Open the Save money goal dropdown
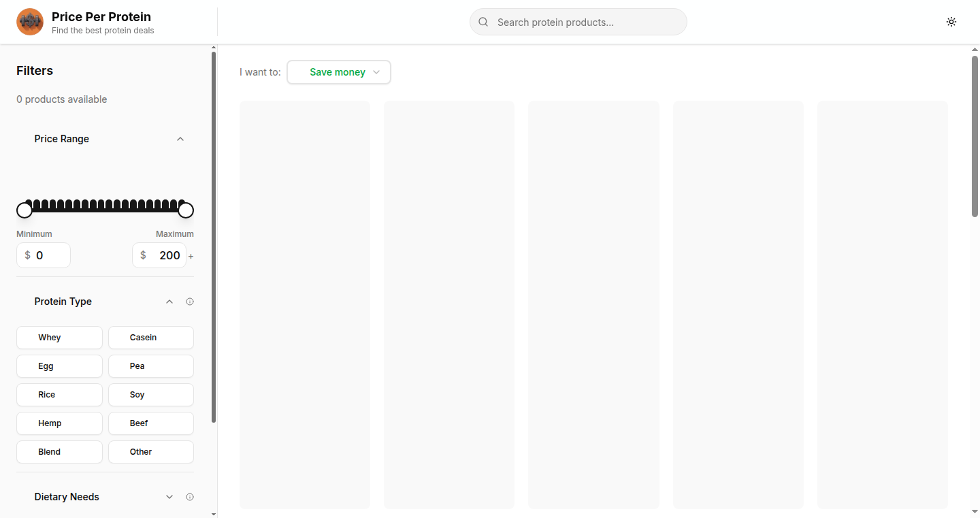 tap(339, 72)
